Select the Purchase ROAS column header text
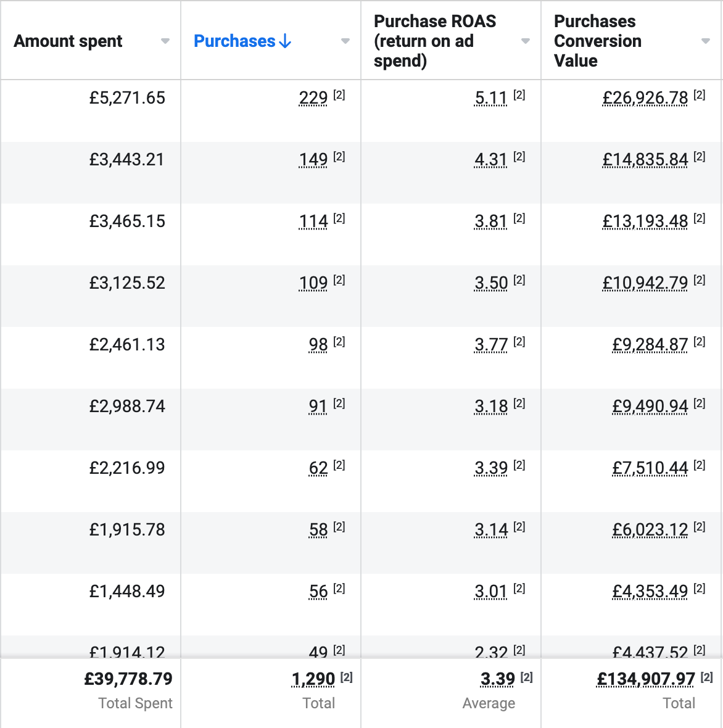Image resolution: width=723 pixels, height=728 pixels. [x=434, y=41]
